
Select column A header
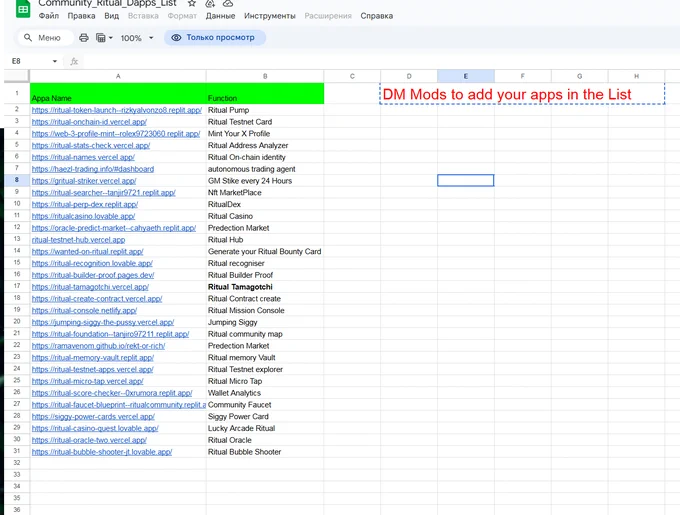(x=118, y=76)
